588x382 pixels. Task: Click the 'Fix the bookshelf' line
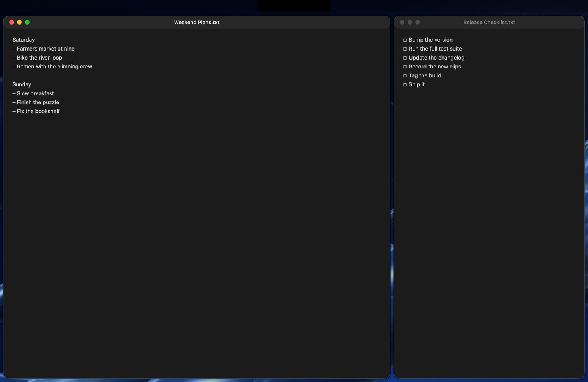tap(36, 111)
